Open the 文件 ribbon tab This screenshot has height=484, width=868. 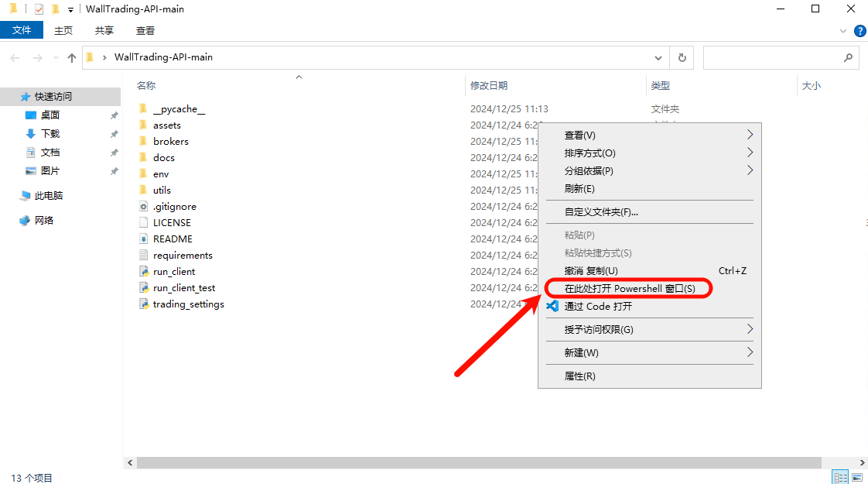pos(22,30)
